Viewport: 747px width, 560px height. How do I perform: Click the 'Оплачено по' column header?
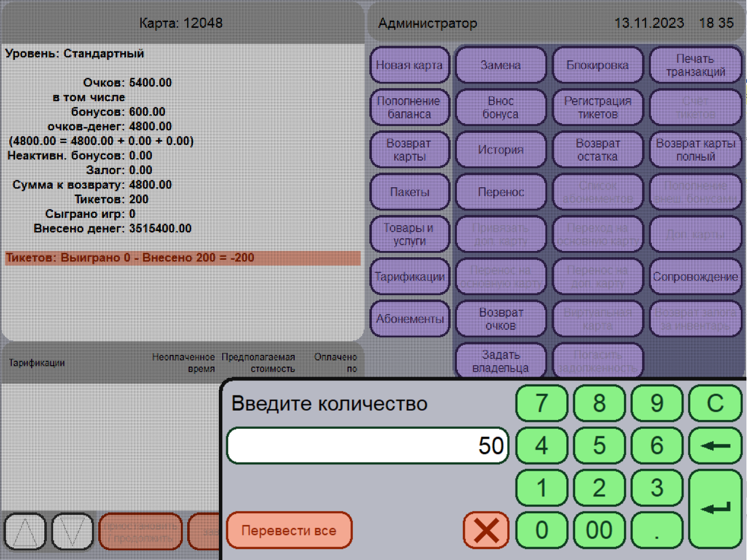tap(335, 362)
